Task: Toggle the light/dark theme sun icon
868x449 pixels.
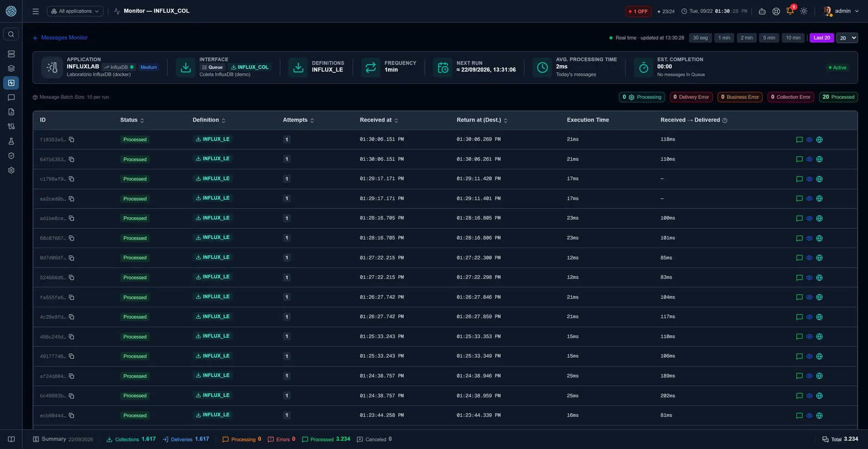Action: (804, 11)
